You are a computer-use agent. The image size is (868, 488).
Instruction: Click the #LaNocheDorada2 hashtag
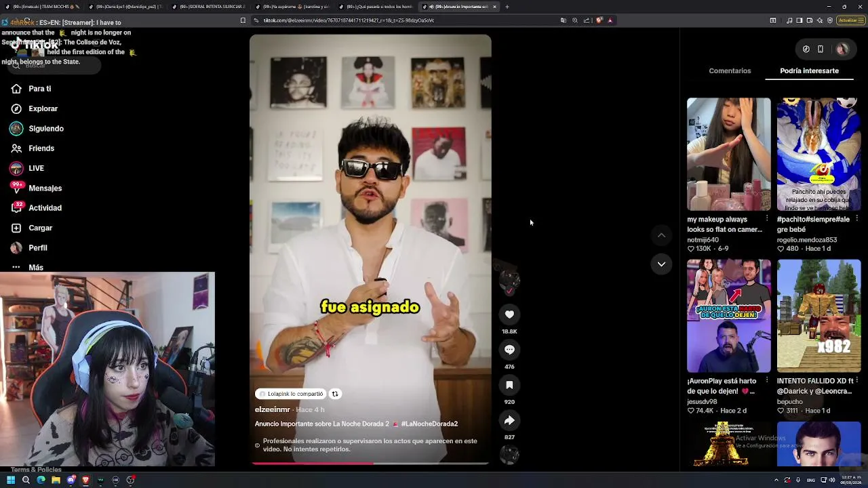pyautogui.click(x=429, y=424)
